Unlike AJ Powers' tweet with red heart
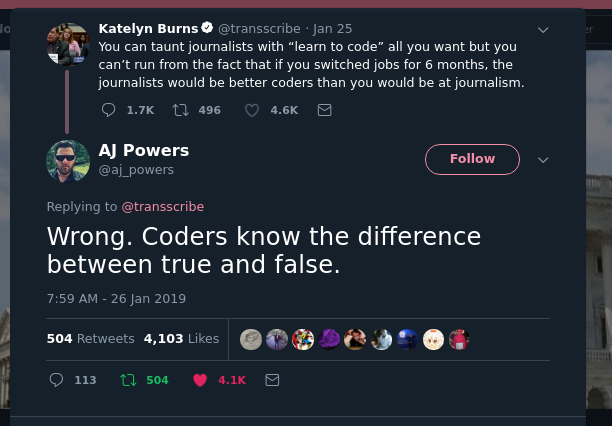The image size is (612, 426). tap(200, 380)
